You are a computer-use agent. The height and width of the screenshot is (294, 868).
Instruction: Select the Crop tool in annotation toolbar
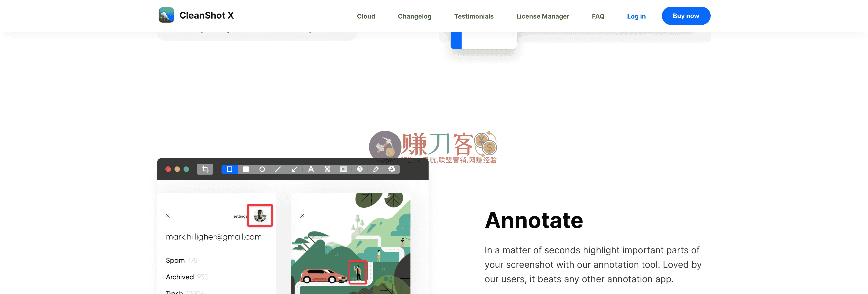click(205, 169)
